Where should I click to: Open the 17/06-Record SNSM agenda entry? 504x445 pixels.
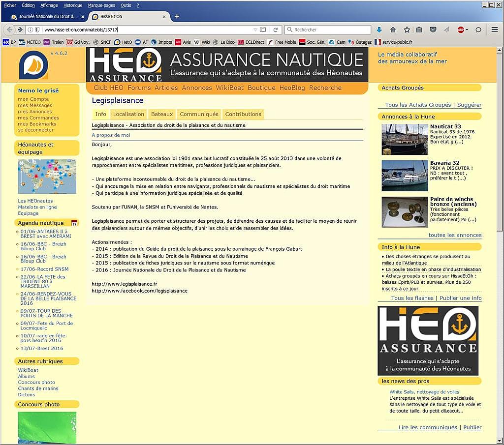[44, 269]
